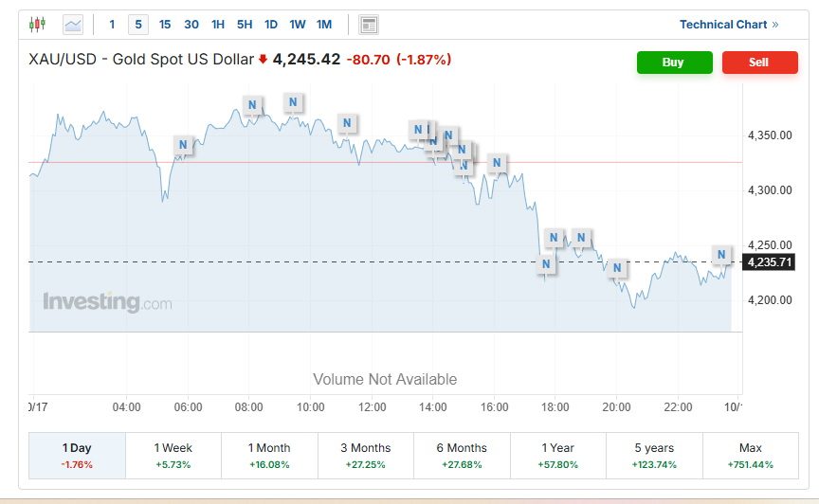Select the area chart type icon
The image size is (819, 504).
[x=73, y=25]
